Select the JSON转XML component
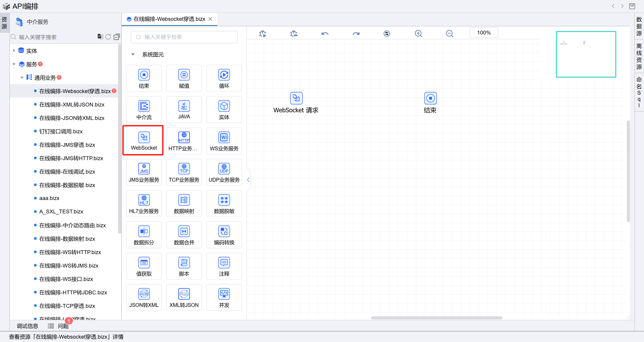Image resolution: width=644 pixels, height=342 pixels. pyautogui.click(x=144, y=297)
